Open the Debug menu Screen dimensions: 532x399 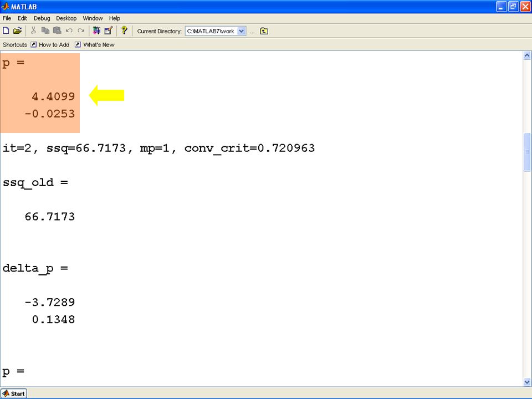coord(42,18)
